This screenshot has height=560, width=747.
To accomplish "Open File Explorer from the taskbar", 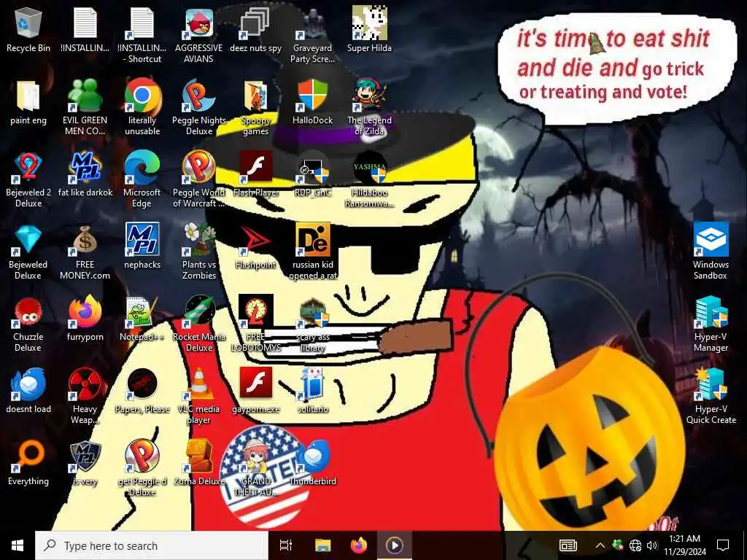I will [x=322, y=545].
